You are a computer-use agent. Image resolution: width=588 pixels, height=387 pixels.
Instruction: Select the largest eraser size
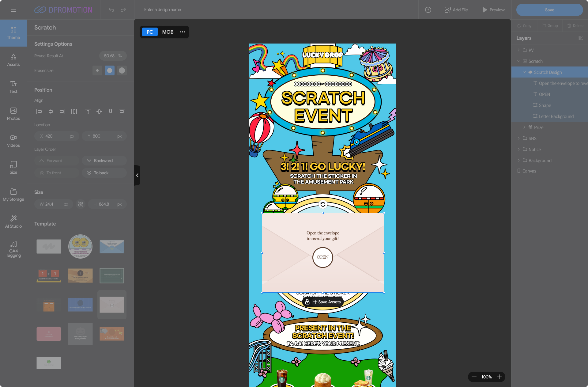tap(122, 70)
